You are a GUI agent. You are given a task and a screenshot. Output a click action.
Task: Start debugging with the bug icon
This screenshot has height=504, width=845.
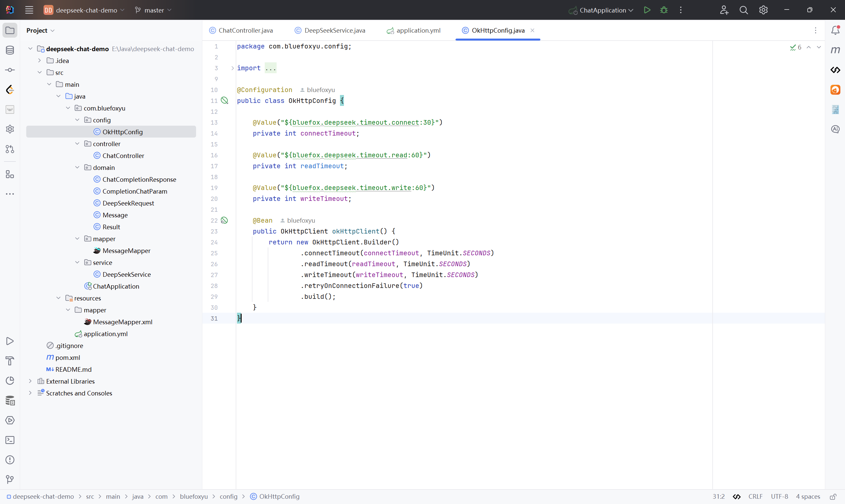(x=663, y=10)
